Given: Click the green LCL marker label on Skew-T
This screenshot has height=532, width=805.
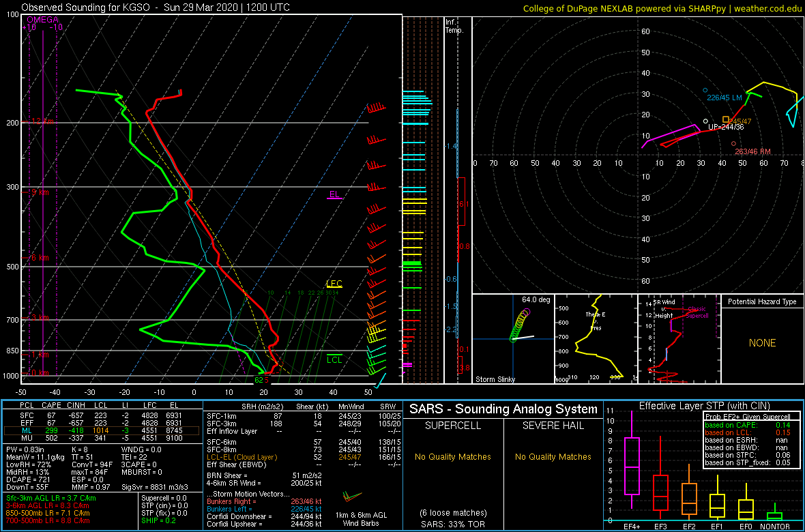Looking at the screenshot, I should [334, 360].
